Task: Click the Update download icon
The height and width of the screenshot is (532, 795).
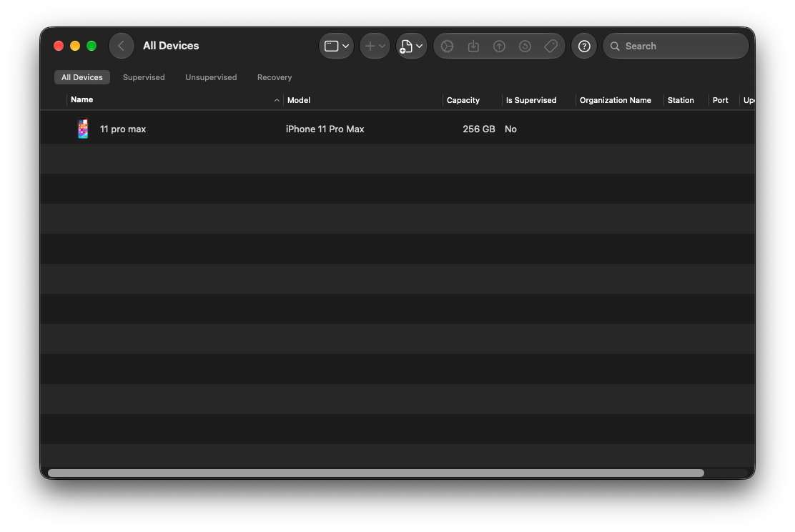Action: point(473,46)
